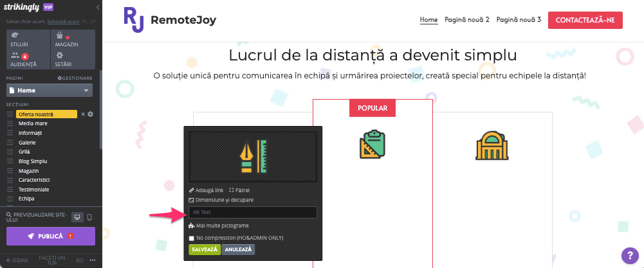The width and height of the screenshot is (644, 268).
Task: Click drag handle beside Galerie
Action: click(10, 143)
